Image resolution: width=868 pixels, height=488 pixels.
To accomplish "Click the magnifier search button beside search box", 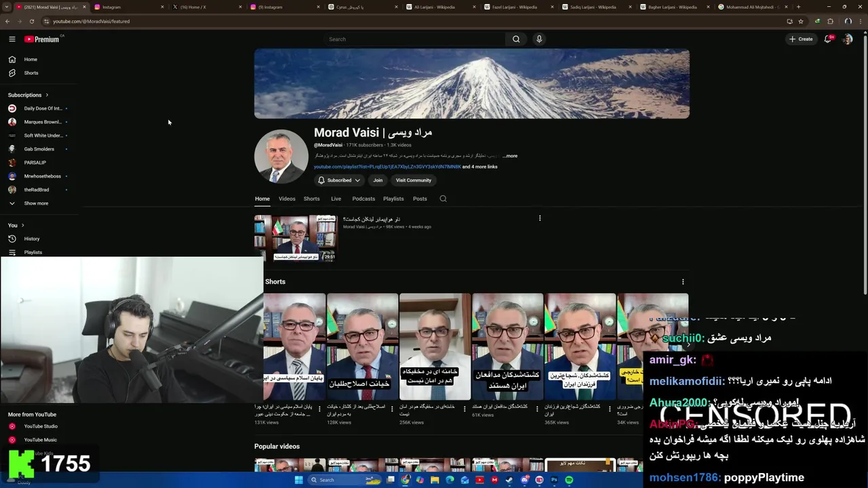I will click(516, 39).
